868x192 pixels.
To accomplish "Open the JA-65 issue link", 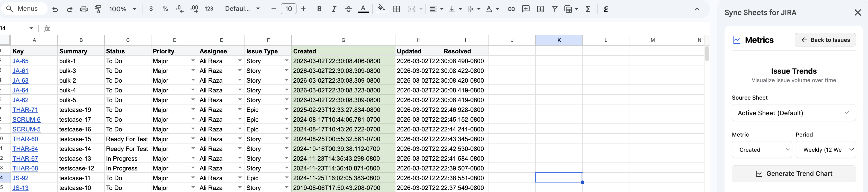I will coord(20,61).
